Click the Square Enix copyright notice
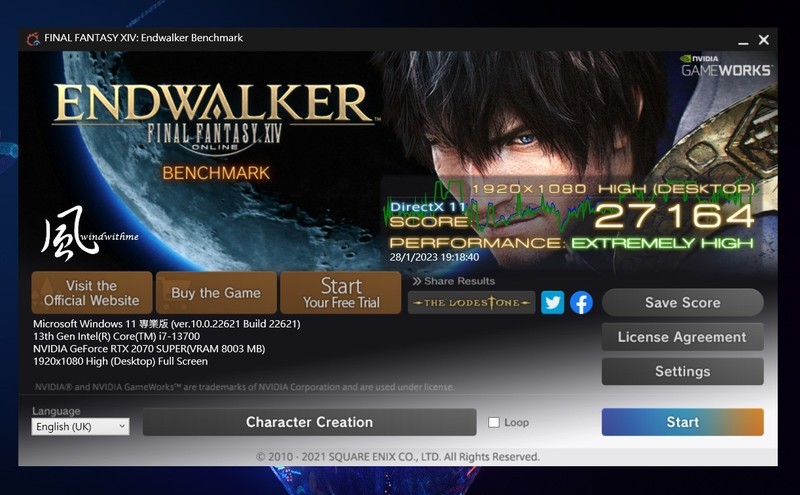The width and height of the screenshot is (800, 495). [398, 457]
